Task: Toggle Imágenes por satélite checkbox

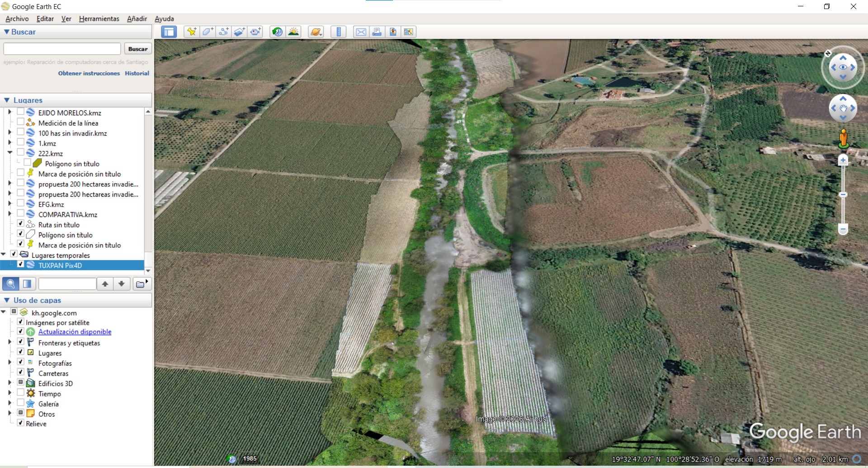Action: 20,321
